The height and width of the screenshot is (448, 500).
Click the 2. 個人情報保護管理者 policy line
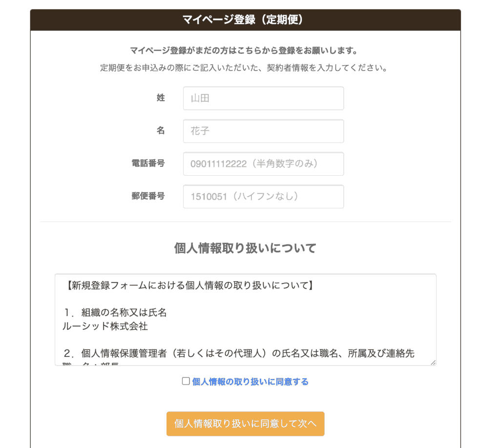click(238, 353)
